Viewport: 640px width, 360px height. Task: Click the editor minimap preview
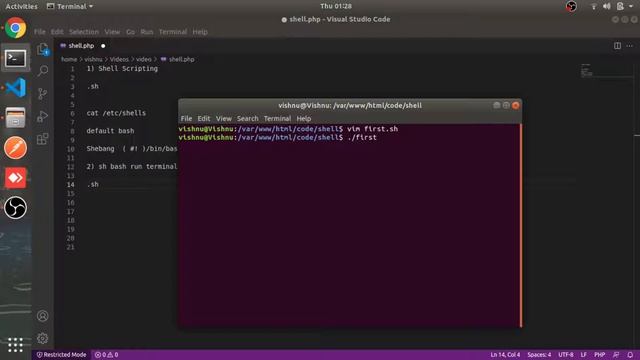587,70
